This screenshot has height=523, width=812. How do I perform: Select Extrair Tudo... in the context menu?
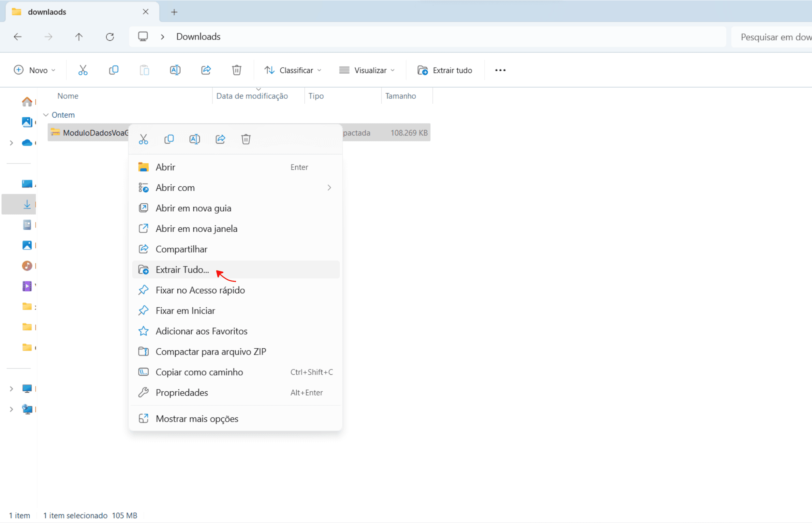point(236,270)
